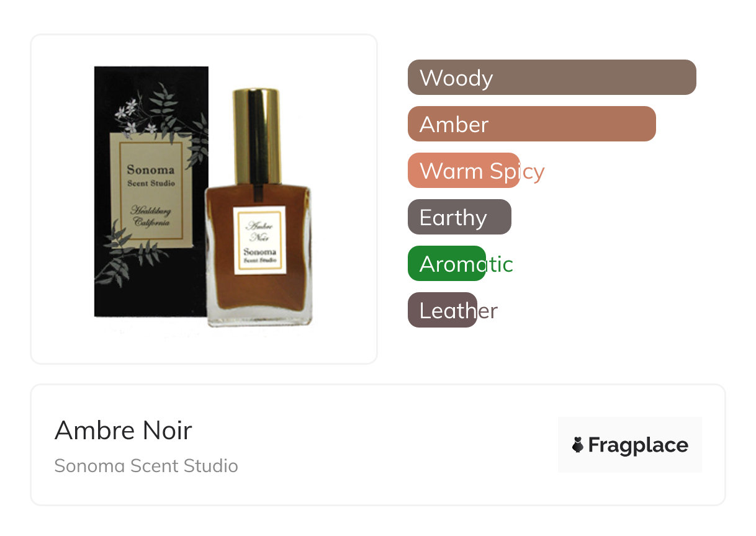Select the Amber accord bar
756x536 pixels.
pyautogui.click(x=532, y=124)
